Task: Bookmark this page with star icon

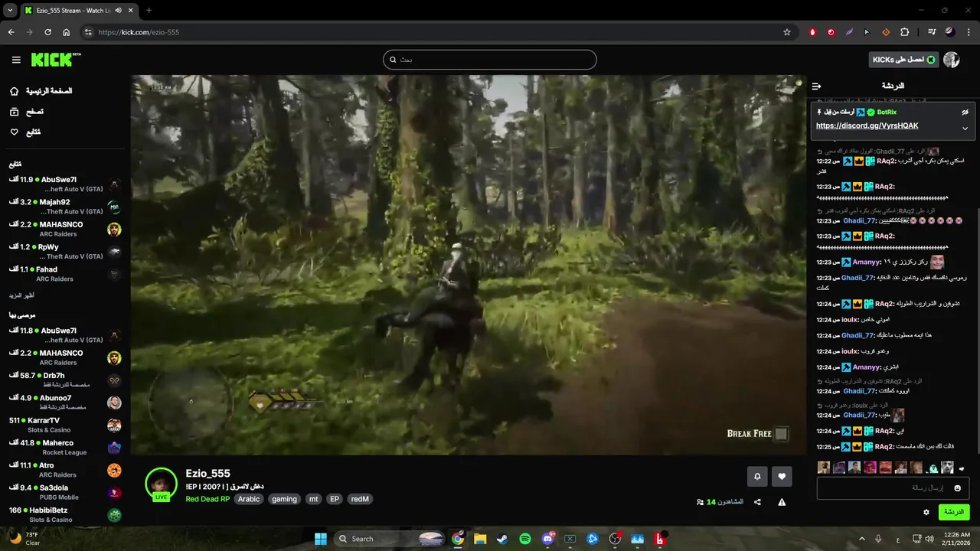Action: pos(786,32)
